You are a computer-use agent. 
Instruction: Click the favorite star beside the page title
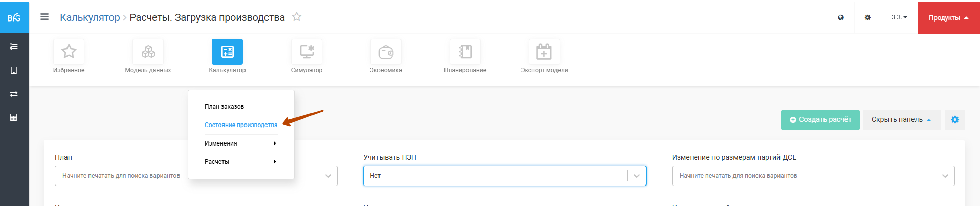click(297, 17)
